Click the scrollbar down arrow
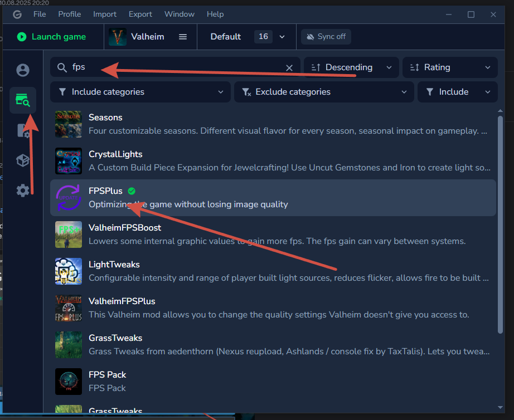This screenshot has width=514, height=420. tap(500, 408)
